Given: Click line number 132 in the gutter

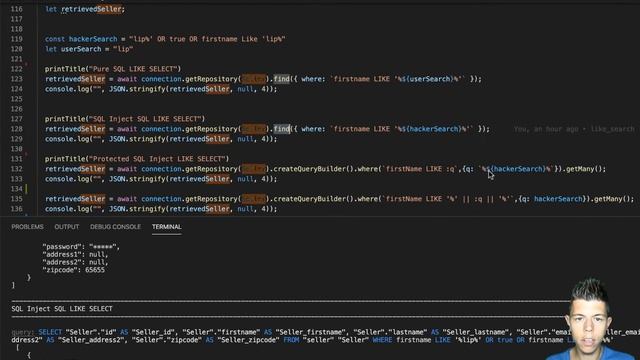Looking at the screenshot, I should click(x=16, y=169).
